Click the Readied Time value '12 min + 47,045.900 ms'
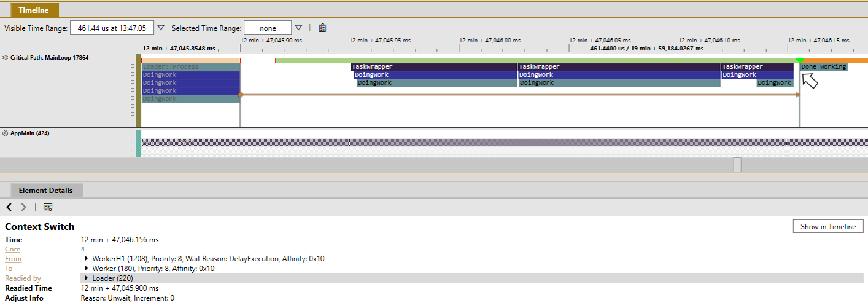The width and height of the screenshot is (868, 308). click(120, 288)
